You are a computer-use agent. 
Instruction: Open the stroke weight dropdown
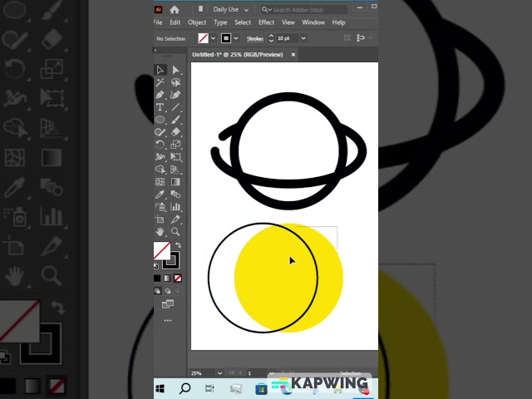click(303, 38)
